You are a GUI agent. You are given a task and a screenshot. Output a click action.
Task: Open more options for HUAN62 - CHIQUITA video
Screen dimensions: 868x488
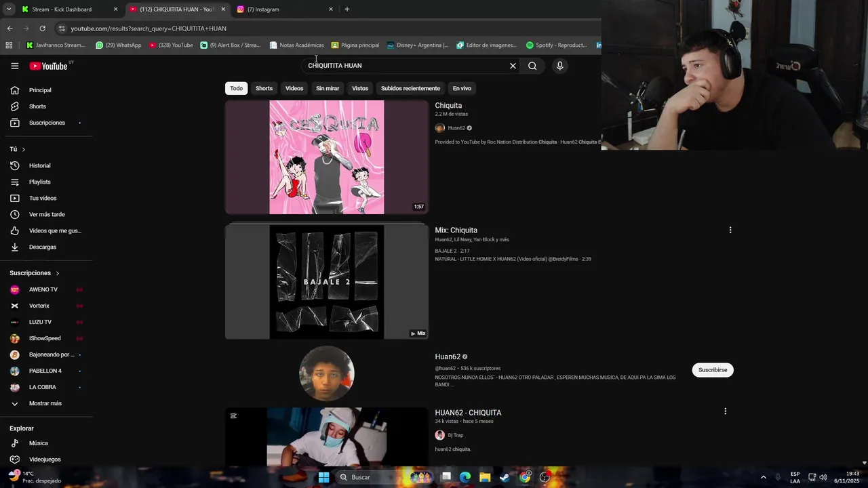click(726, 411)
